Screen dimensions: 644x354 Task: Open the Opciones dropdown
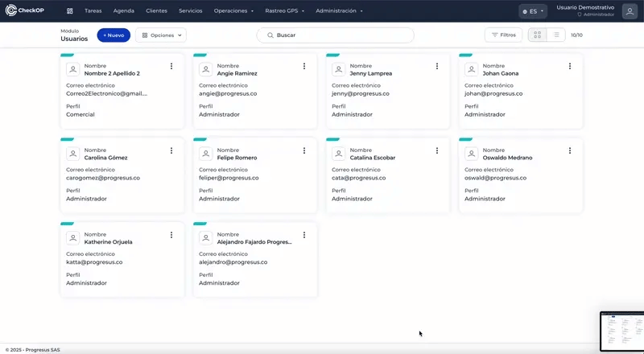tap(161, 35)
